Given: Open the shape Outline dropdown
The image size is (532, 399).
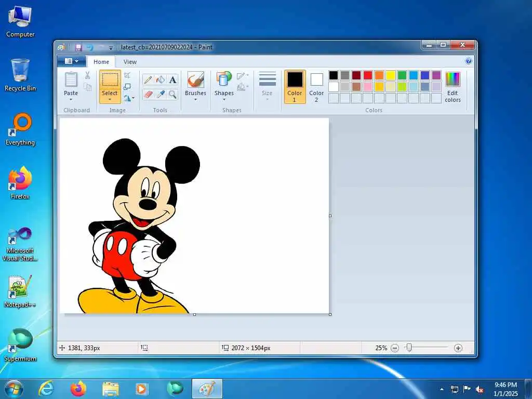Looking at the screenshot, I should point(243,75).
